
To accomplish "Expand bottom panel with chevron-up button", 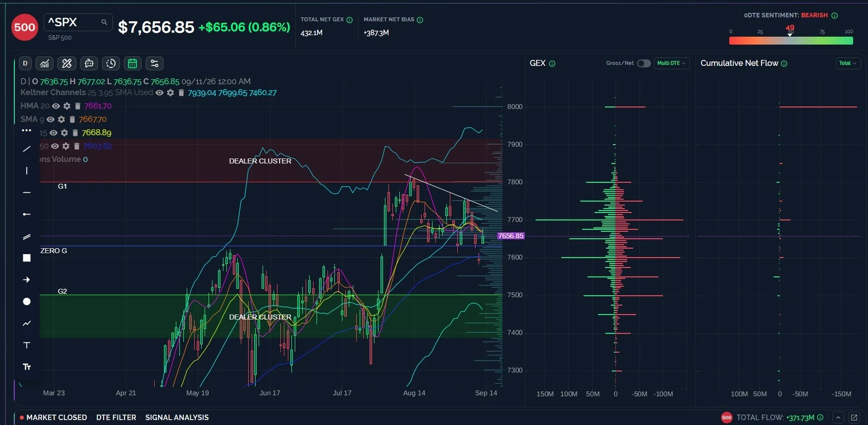I will 838,418.
